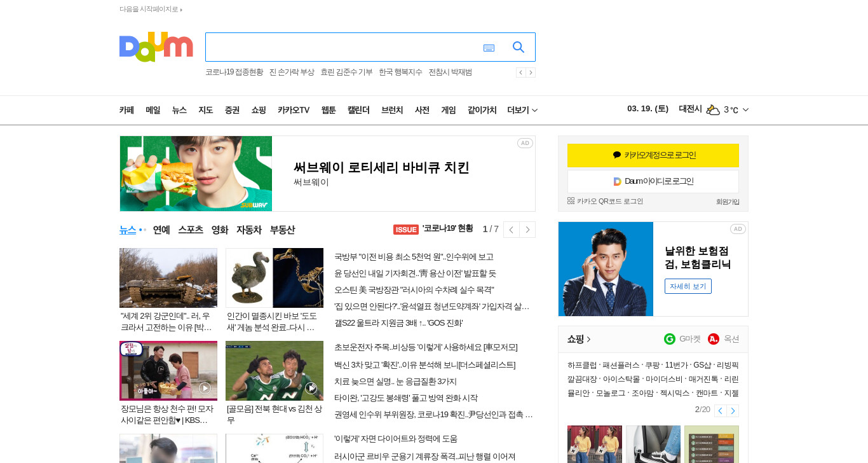868x463 pixels.
Task: Open the 카카오TV menu
Action: click(x=294, y=110)
